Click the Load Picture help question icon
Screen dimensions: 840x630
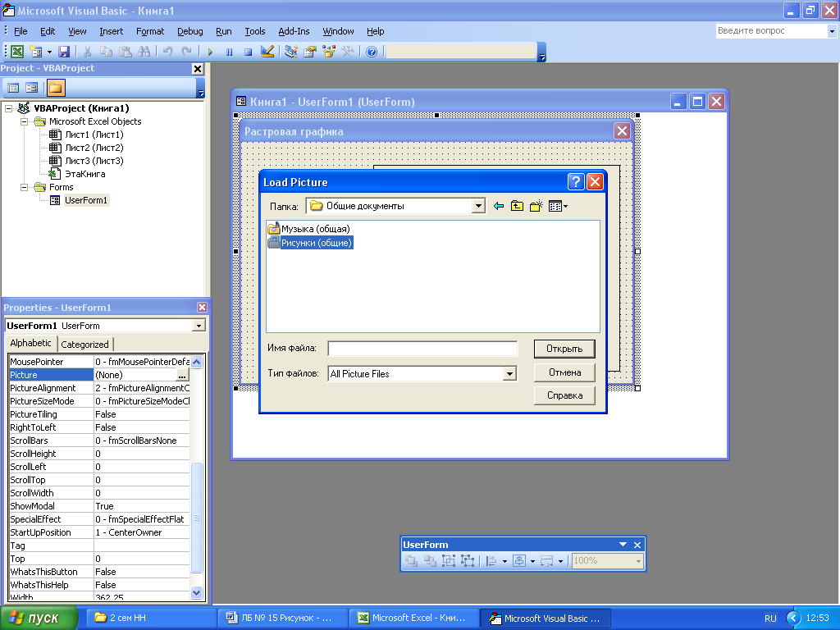pos(576,182)
